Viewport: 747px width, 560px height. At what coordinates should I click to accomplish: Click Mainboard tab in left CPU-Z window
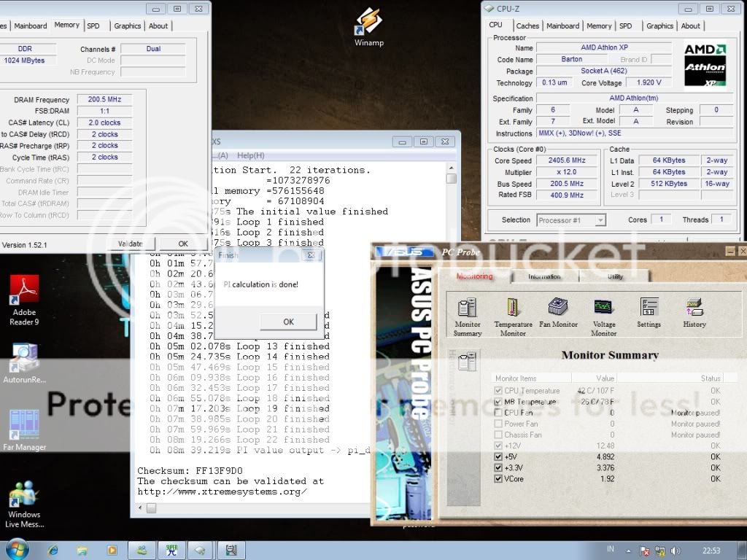[x=31, y=26]
